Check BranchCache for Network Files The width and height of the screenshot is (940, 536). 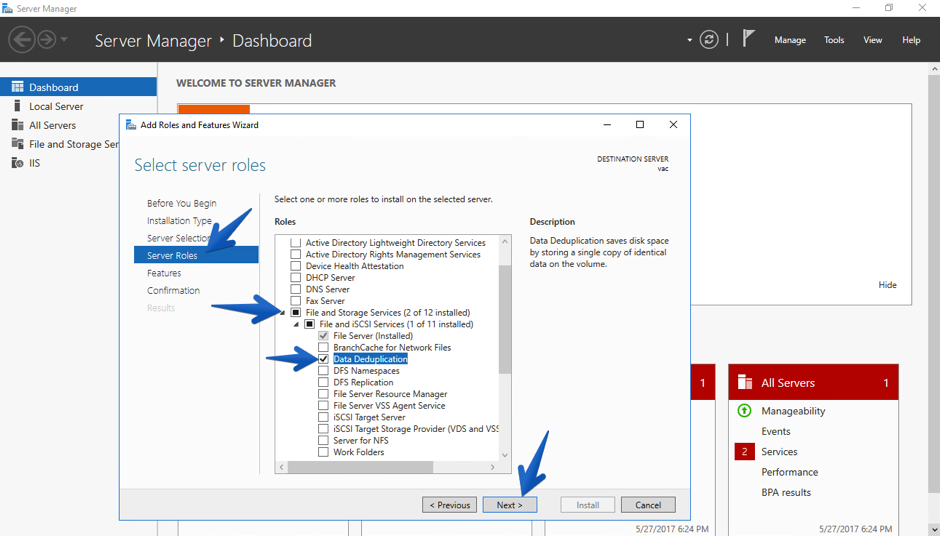(x=323, y=347)
